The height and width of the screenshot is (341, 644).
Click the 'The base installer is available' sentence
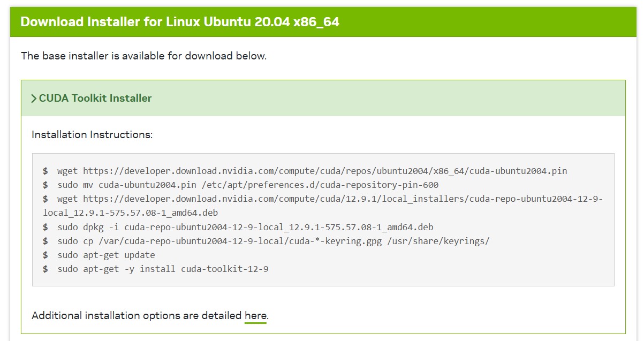[143, 56]
